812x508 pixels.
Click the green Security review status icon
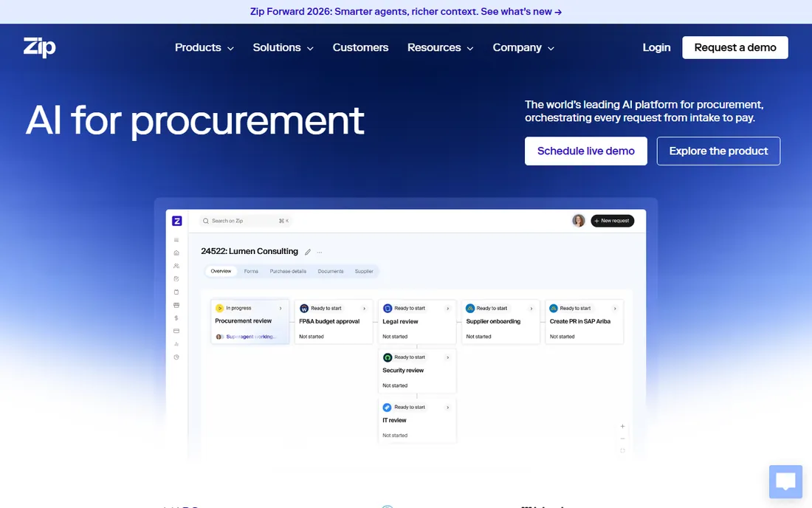point(388,357)
